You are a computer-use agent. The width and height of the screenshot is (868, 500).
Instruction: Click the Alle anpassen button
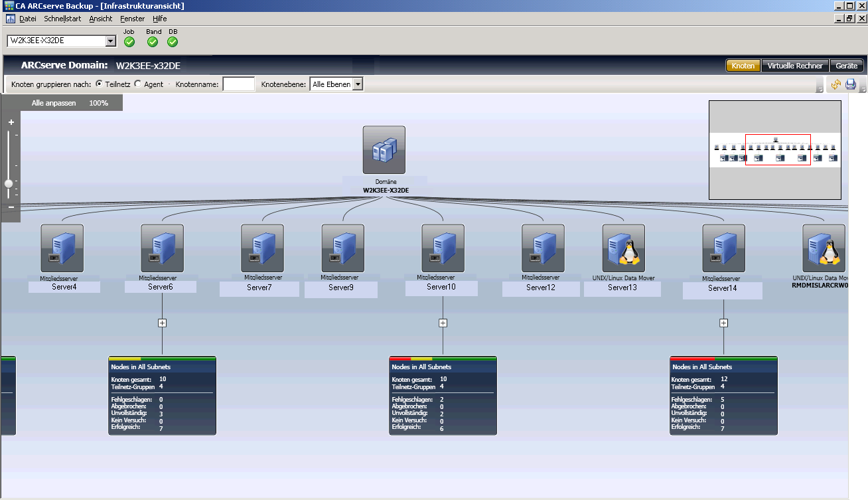pos(54,103)
